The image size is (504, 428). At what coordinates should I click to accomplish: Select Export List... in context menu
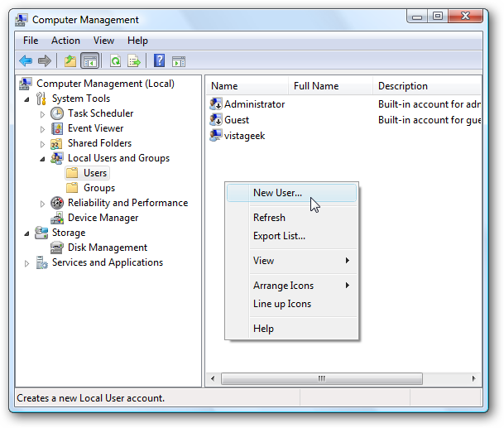[291, 236]
